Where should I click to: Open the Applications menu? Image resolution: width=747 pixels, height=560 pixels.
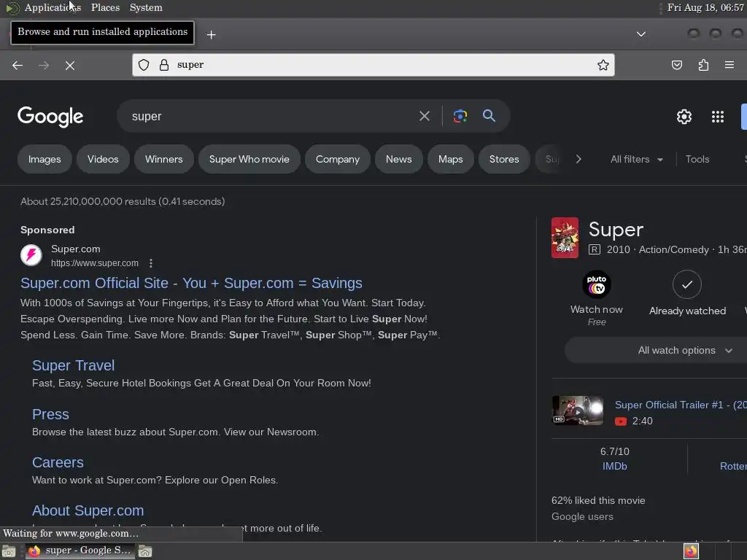(53, 7)
